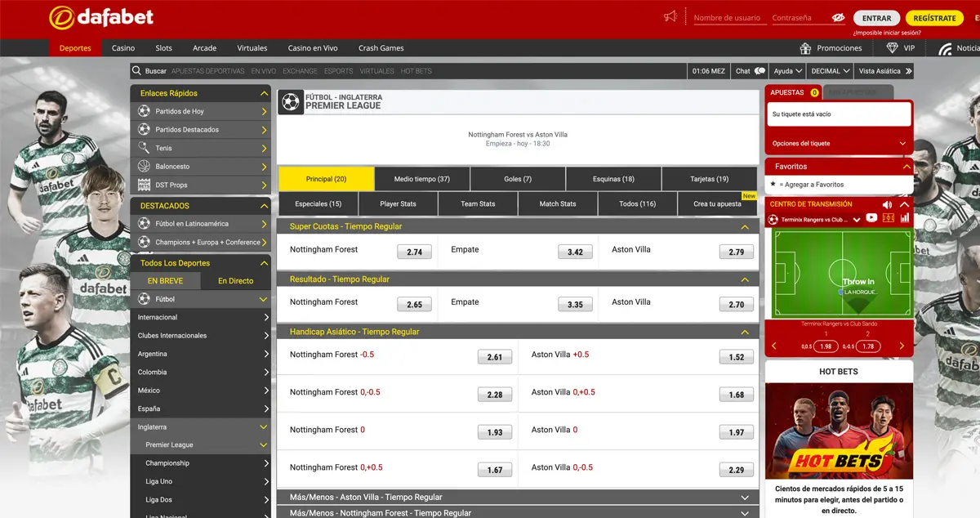
Task: Collapse the Super Cuotas section
Action: pyautogui.click(x=745, y=227)
